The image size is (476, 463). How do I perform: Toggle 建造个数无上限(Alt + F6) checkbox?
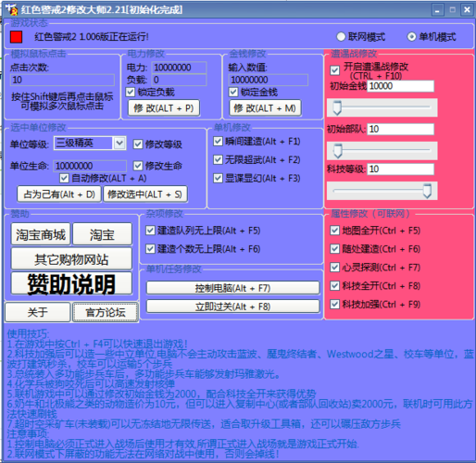(150, 249)
